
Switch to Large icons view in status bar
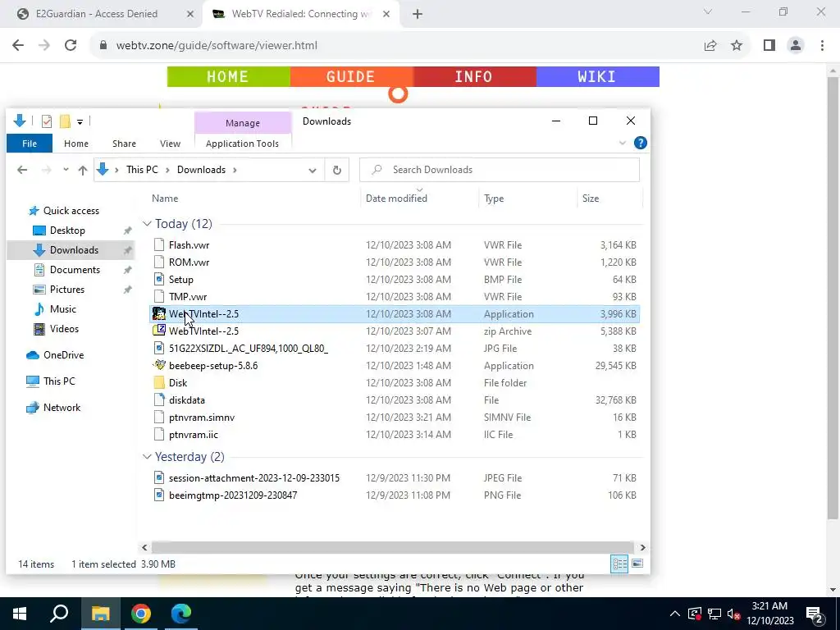[637, 564]
